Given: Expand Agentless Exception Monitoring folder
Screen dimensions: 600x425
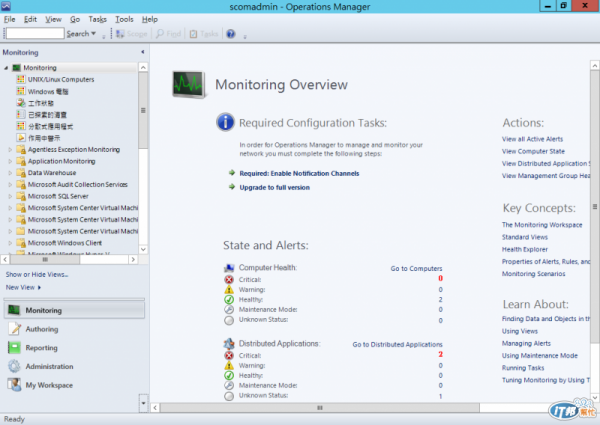Looking at the screenshot, I should (10, 150).
